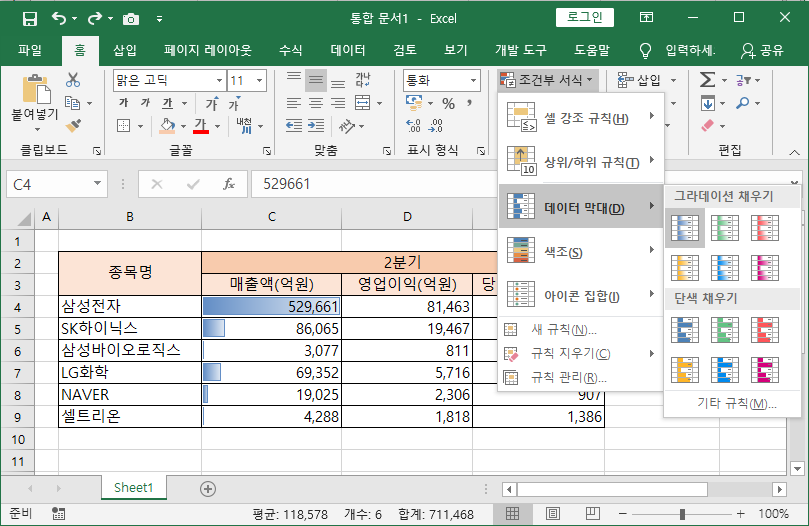Open the number format dropdown 통화

coord(473,81)
